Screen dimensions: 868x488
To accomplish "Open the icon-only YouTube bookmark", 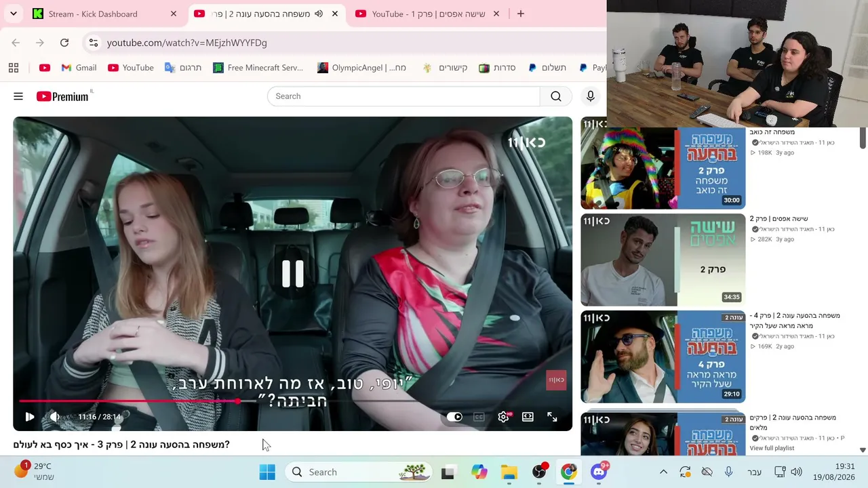I will pyautogui.click(x=45, y=68).
